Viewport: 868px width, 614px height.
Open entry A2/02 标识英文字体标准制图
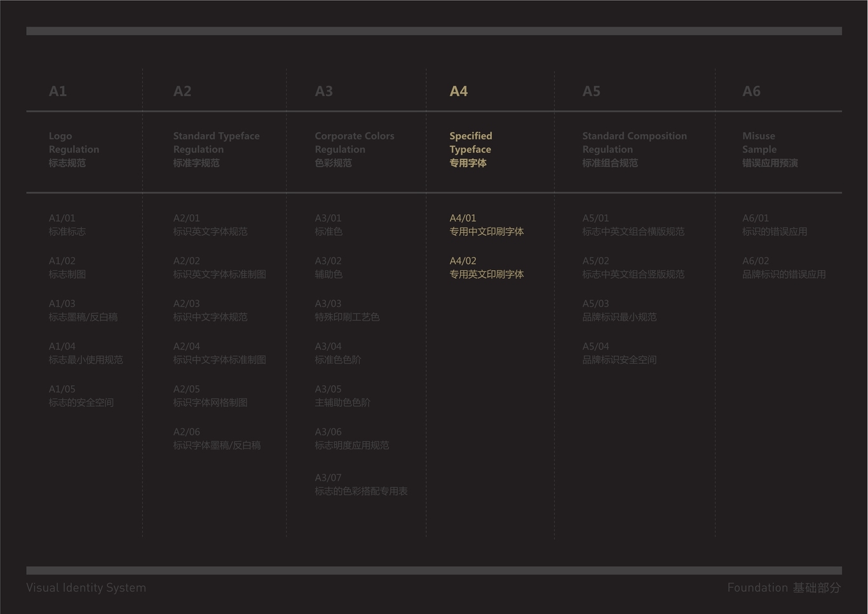tap(220, 268)
